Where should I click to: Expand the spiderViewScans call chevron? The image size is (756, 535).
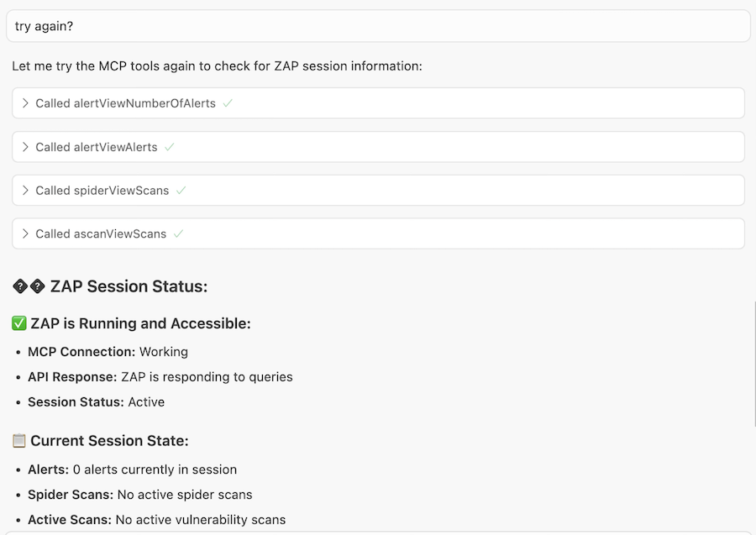pyautogui.click(x=25, y=191)
